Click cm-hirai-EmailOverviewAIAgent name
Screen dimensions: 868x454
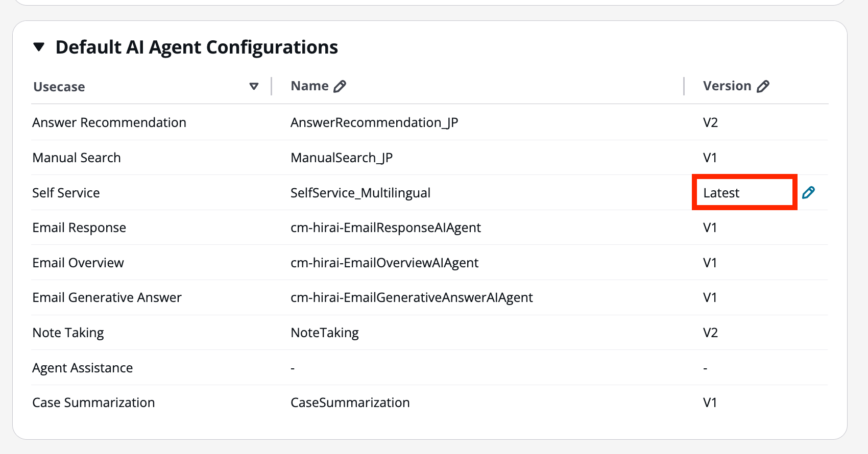(x=384, y=263)
